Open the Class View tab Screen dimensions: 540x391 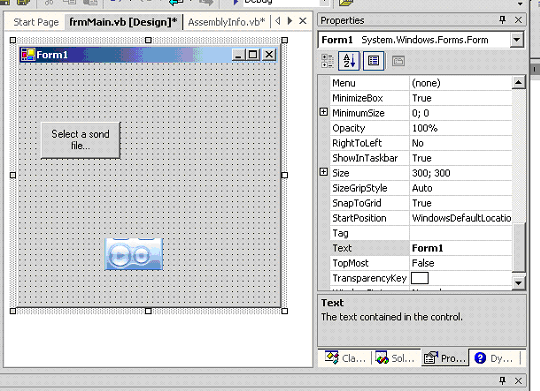pos(346,358)
